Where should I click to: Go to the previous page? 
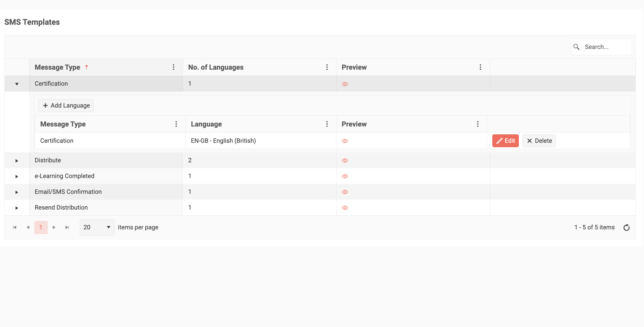point(28,227)
